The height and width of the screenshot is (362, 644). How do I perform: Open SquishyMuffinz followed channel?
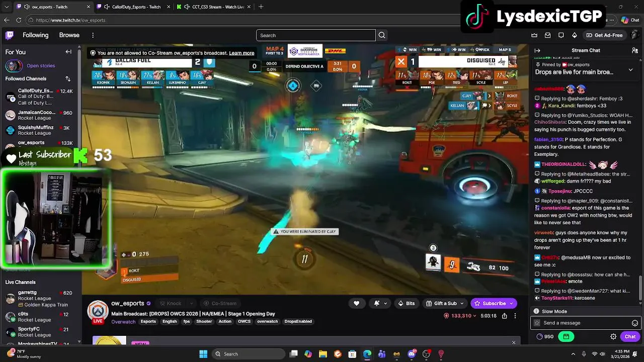click(39, 130)
